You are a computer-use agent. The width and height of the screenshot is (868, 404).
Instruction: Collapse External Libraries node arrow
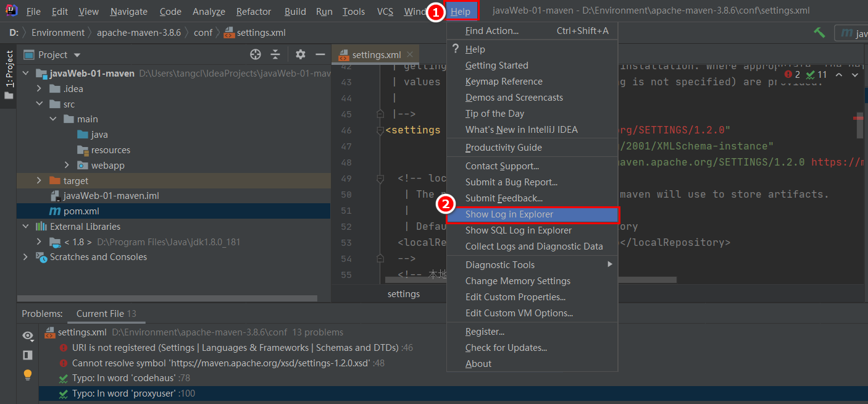click(25, 227)
